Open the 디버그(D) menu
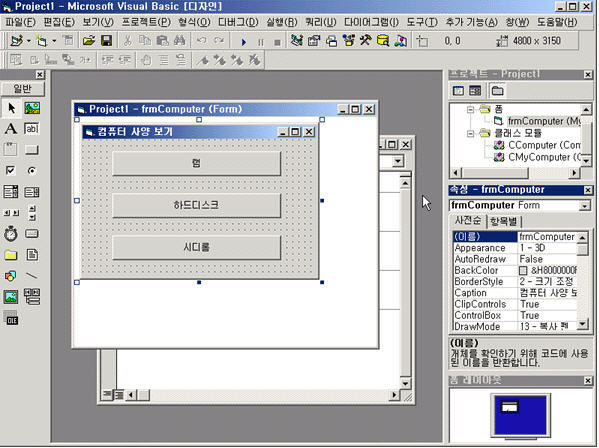 238,22
